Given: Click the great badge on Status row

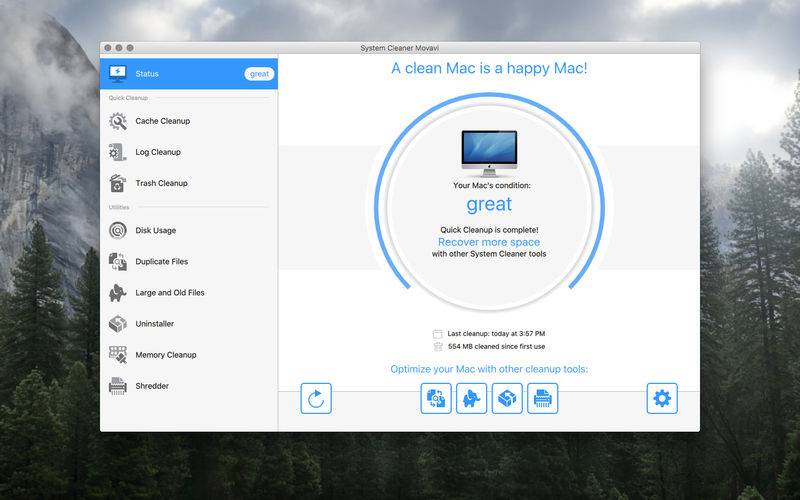Looking at the screenshot, I should (259, 74).
